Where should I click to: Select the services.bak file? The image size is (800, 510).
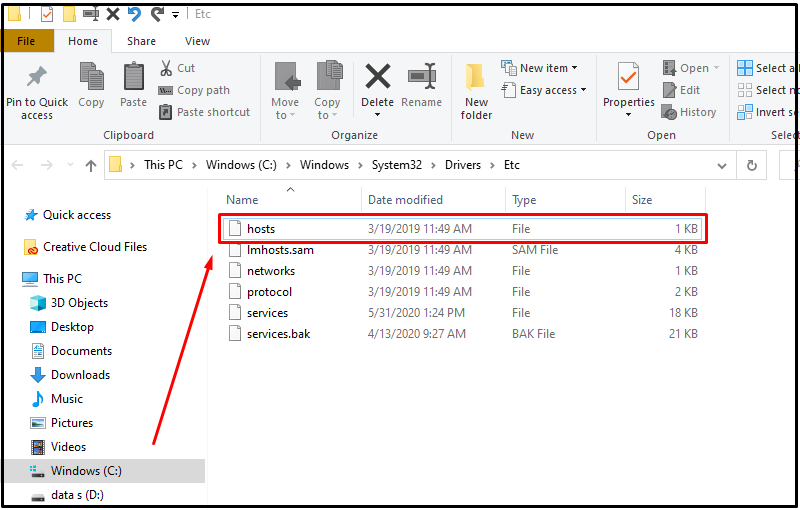tap(463, 334)
